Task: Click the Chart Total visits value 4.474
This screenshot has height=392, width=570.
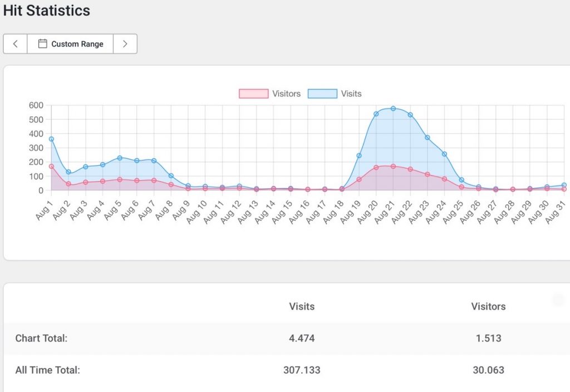Action: coord(302,338)
